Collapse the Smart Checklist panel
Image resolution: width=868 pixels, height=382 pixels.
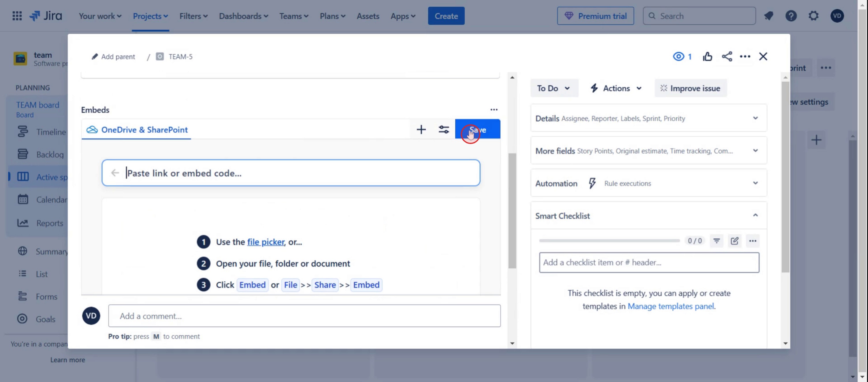click(755, 215)
